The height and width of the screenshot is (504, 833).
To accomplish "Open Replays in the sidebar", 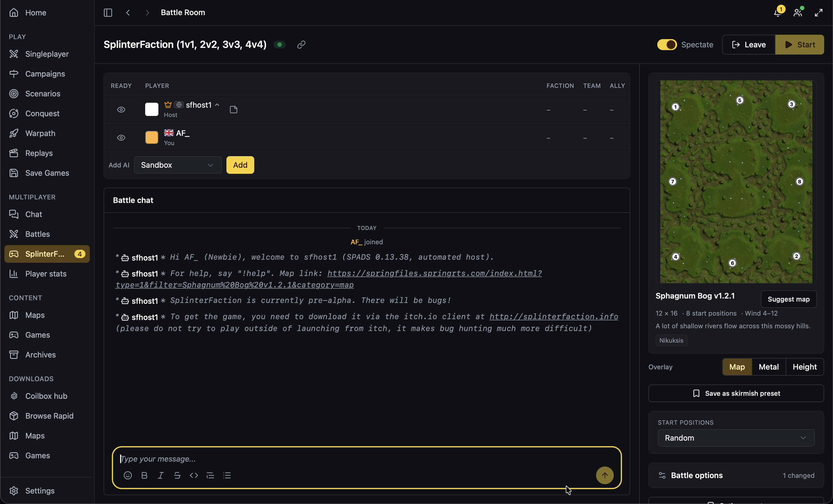I will click(x=47, y=153).
